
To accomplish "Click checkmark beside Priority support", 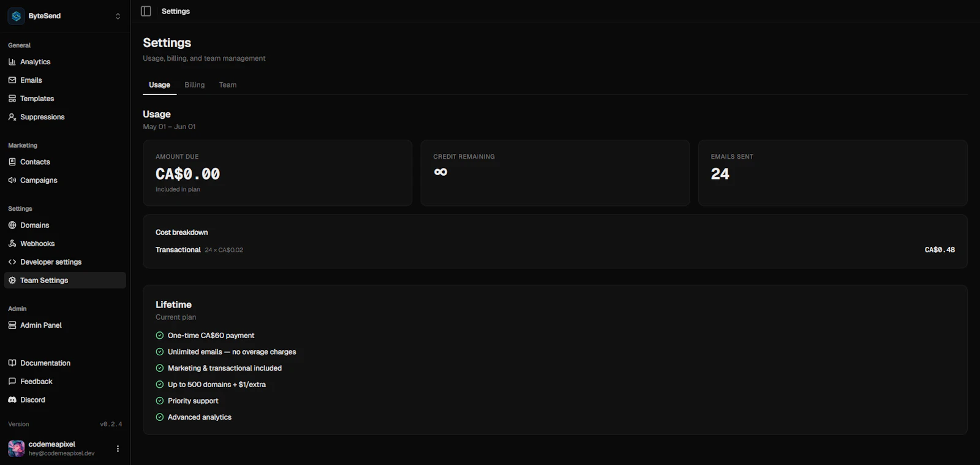I will click(160, 401).
